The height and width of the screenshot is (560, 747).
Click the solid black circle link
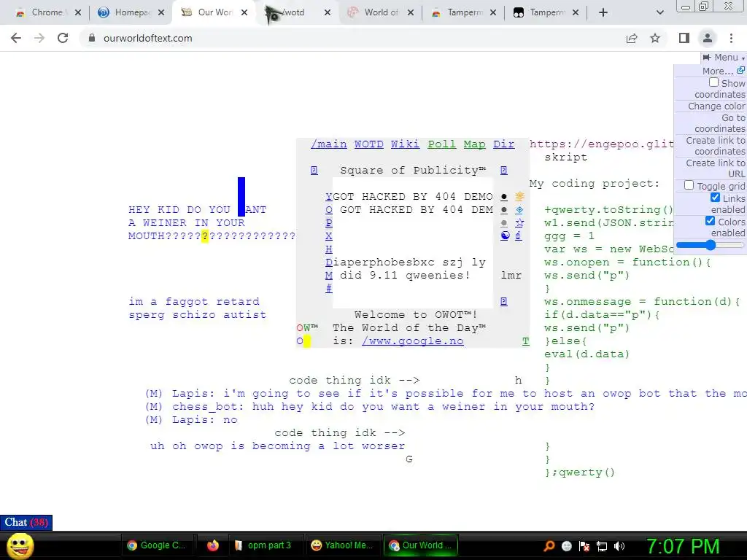coord(504,197)
